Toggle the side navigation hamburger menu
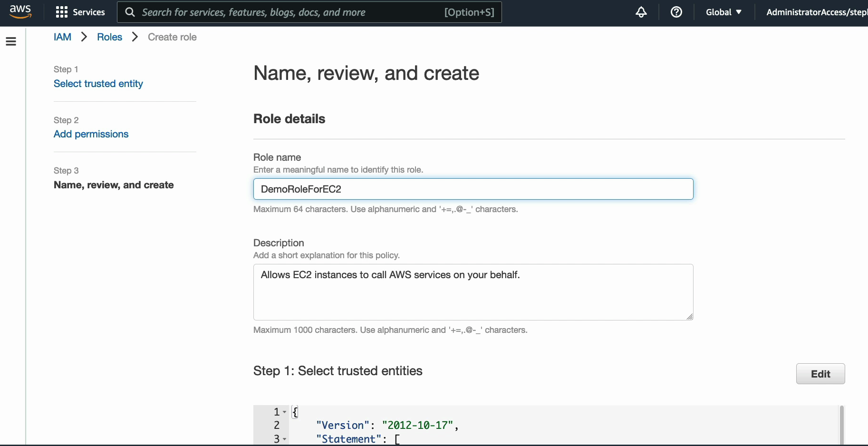The image size is (868, 446). tap(11, 42)
